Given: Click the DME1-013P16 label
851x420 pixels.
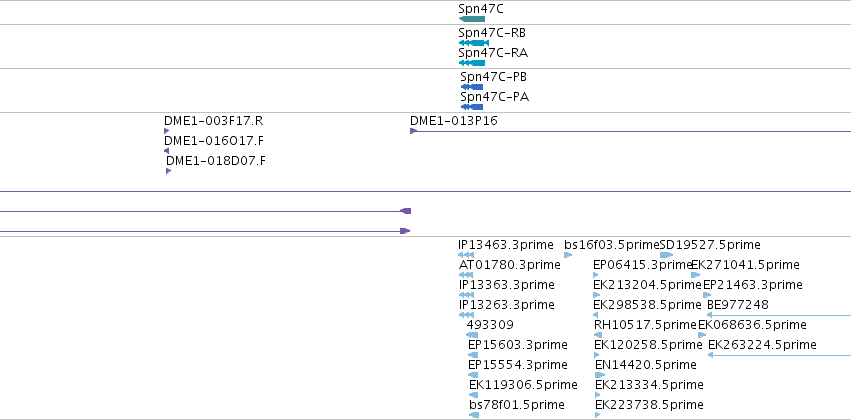Looking at the screenshot, I should tap(454, 120).
